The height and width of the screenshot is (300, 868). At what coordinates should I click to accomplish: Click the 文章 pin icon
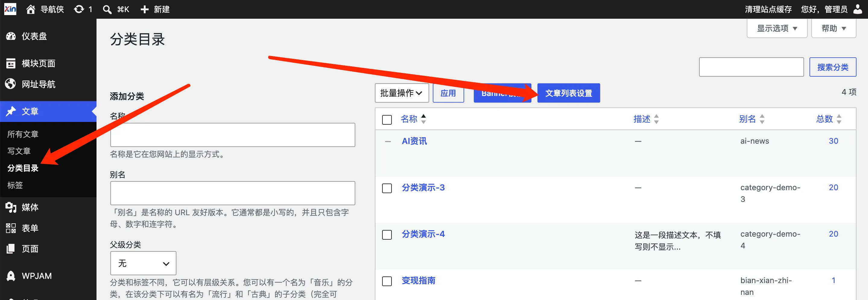point(11,111)
